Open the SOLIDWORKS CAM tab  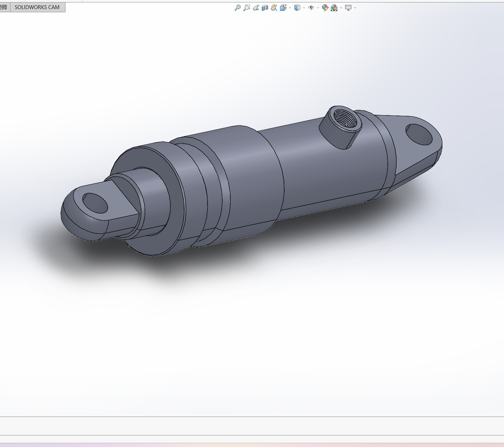point(37,7)
